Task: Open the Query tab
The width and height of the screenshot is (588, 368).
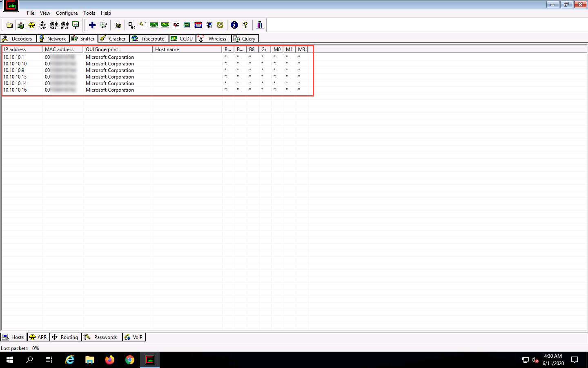Action: [245, 38]
